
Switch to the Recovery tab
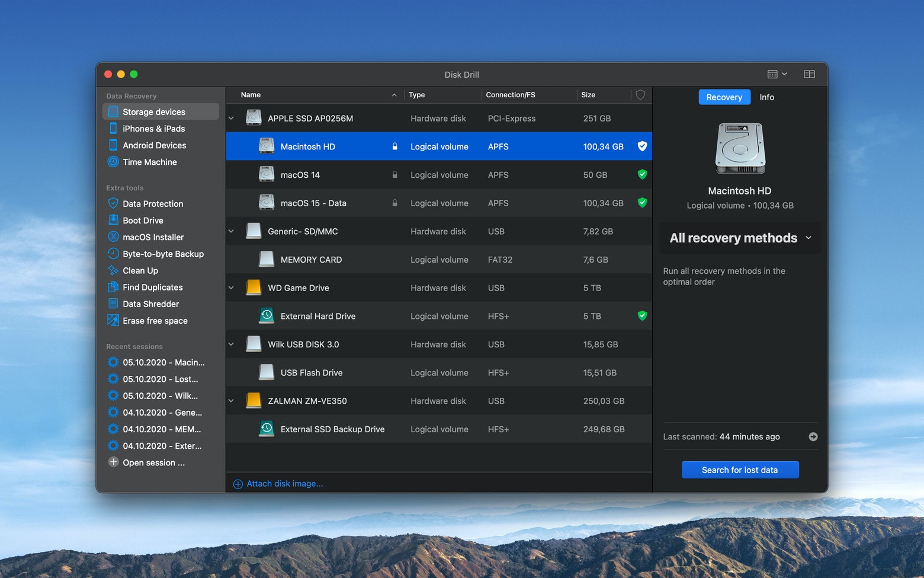click(724, 97)
